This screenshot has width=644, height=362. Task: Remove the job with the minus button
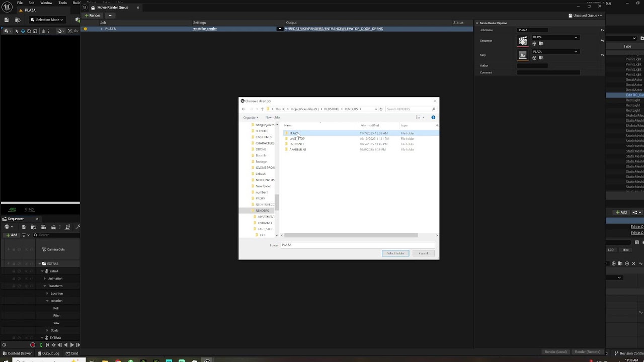point(110,16)
